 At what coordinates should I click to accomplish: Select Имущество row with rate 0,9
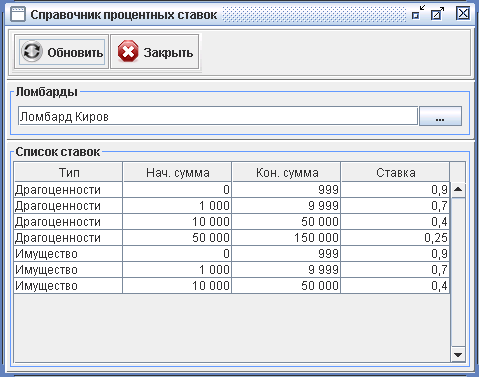(232, 254)
